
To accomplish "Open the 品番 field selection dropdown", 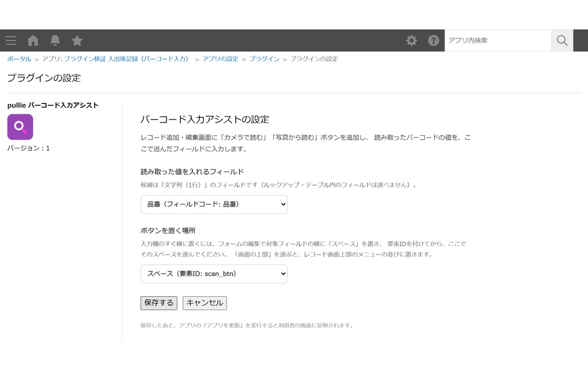I will (x=214, y=204).
